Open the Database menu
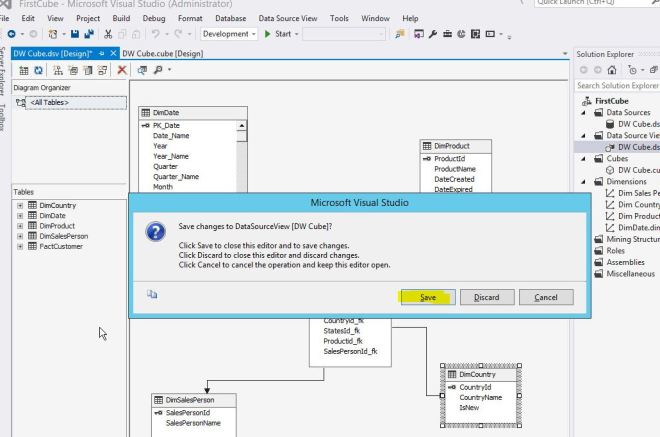660x437 pixels. point(229,18)
